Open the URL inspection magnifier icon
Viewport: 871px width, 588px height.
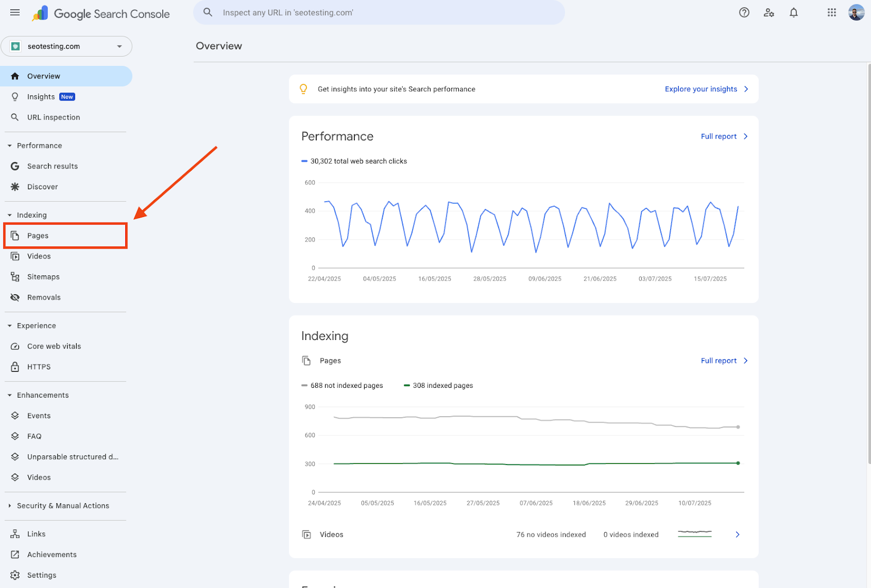(x=15, y=117)
